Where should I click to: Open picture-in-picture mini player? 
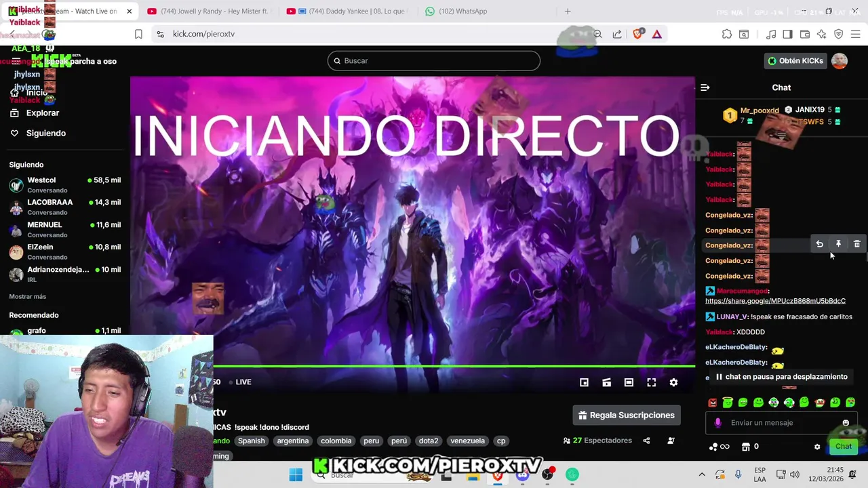584,382
